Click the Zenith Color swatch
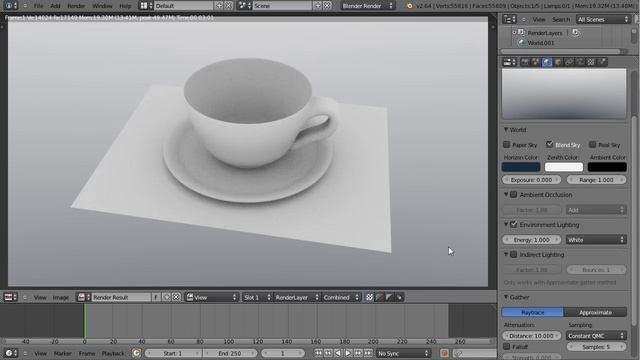Screen dimensions: 640x360 click(564, 167)
